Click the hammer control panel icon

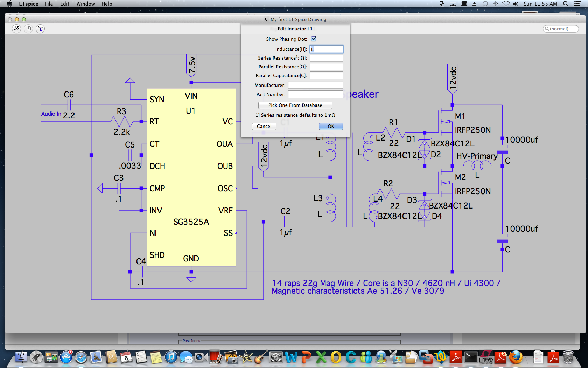click(40, 29)
